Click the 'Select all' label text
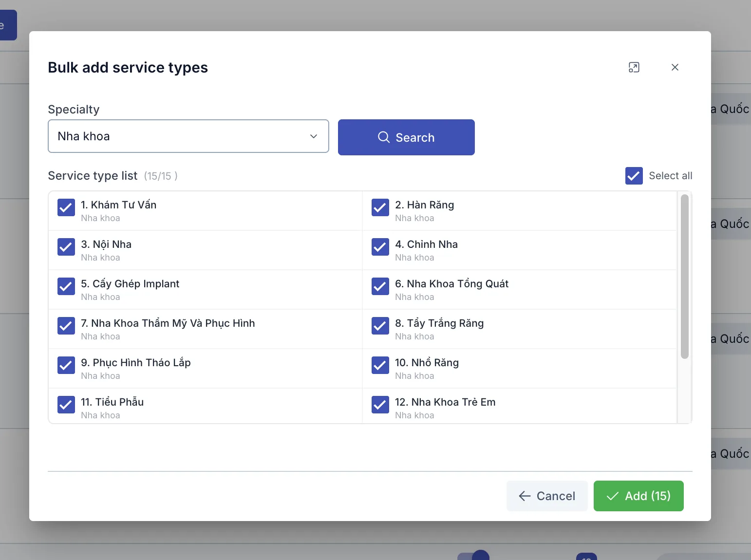The image size is (751, 560). (671, 176)
